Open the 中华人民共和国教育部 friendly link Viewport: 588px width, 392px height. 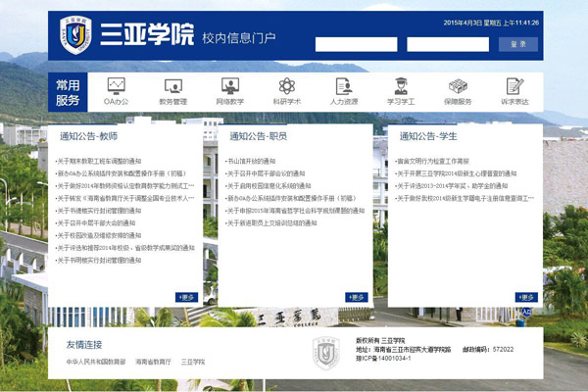95,362
